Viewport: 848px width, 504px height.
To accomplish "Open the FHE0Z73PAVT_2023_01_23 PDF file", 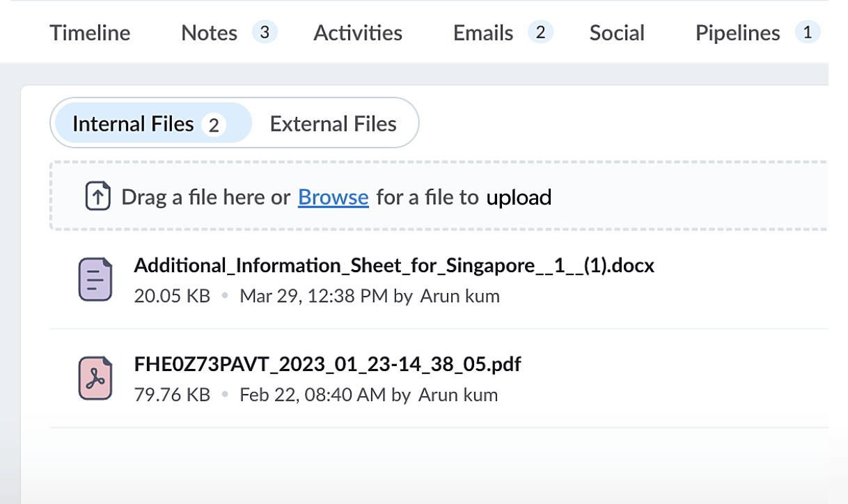I will (x=327, y=364).
